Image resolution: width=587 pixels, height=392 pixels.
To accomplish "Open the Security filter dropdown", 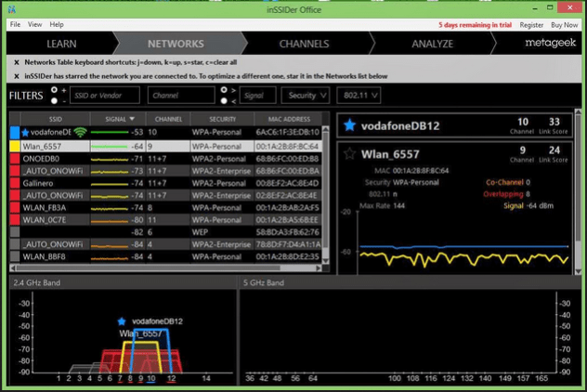I will point(305,95).
